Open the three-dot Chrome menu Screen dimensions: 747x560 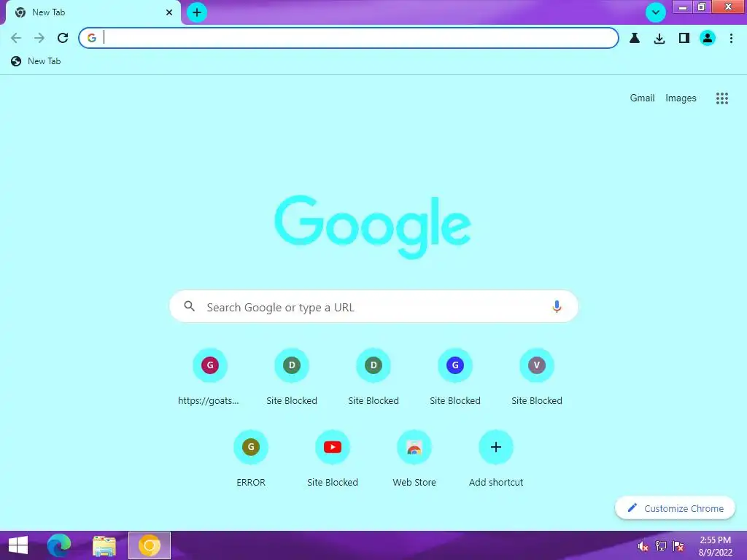[731, 38]
